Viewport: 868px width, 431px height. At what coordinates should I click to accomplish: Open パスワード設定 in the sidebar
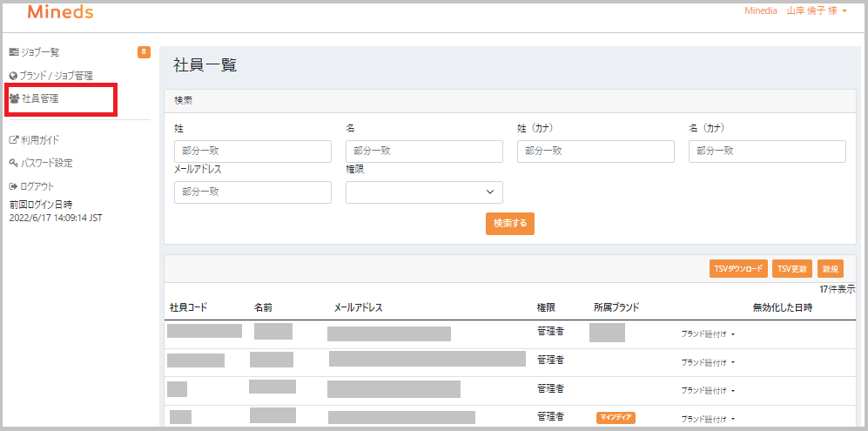click(47, 163)
